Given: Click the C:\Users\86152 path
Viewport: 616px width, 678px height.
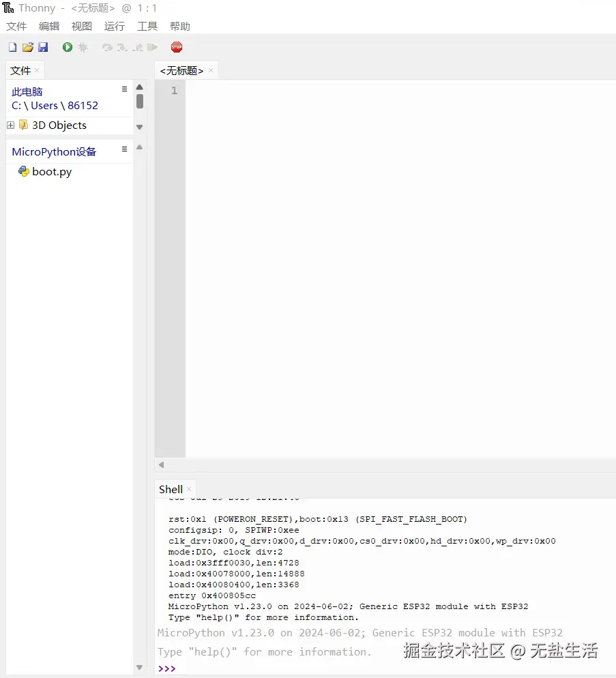Looking at the screenshot, I should point(55,106).
